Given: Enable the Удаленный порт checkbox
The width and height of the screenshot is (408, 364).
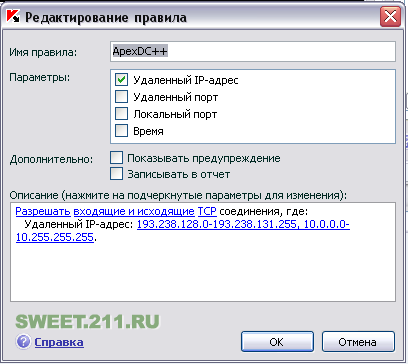Looking at the screenshot, I should pos(121,97).
